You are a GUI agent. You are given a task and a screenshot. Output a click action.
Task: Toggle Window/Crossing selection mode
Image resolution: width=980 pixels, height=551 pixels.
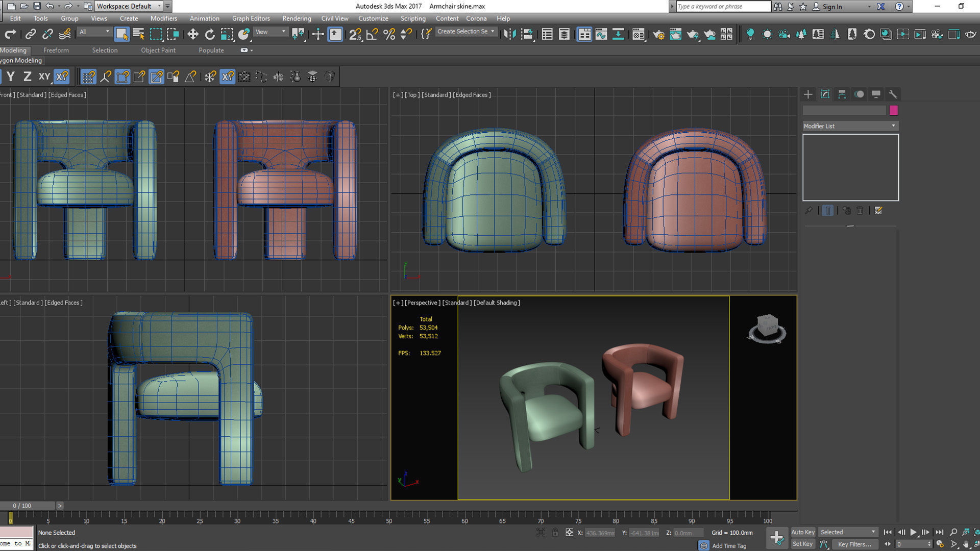click(173, 34)
